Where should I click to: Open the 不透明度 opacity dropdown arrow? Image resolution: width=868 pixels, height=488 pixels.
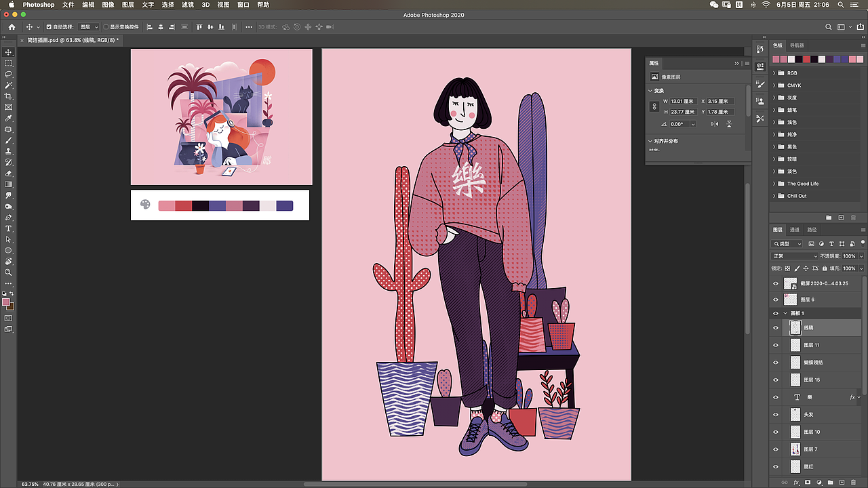[861, 256]
